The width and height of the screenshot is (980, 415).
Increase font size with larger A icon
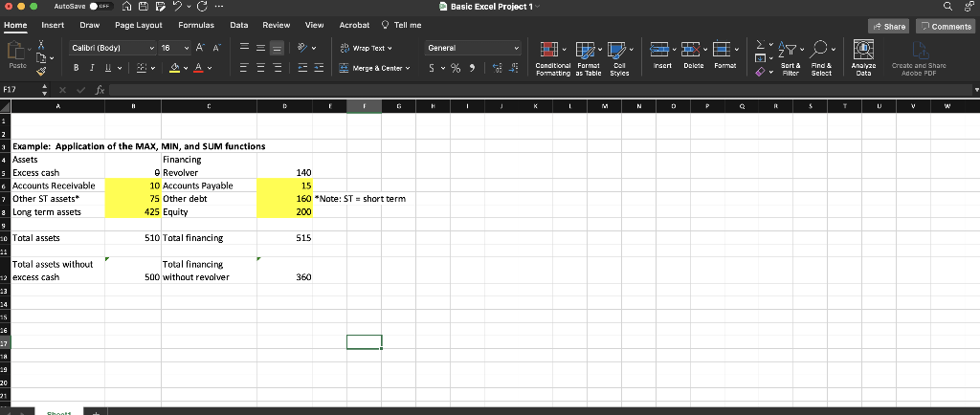coord(201,48)
